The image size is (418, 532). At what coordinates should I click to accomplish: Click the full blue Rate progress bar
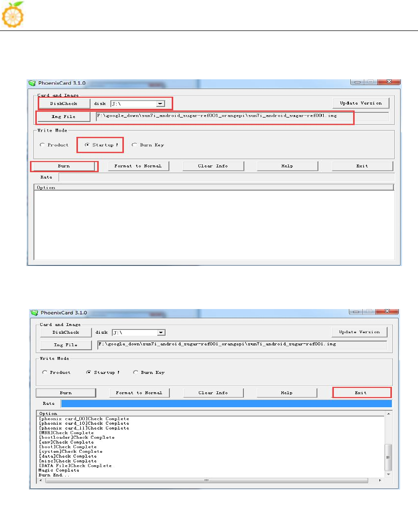click(226, 403)
